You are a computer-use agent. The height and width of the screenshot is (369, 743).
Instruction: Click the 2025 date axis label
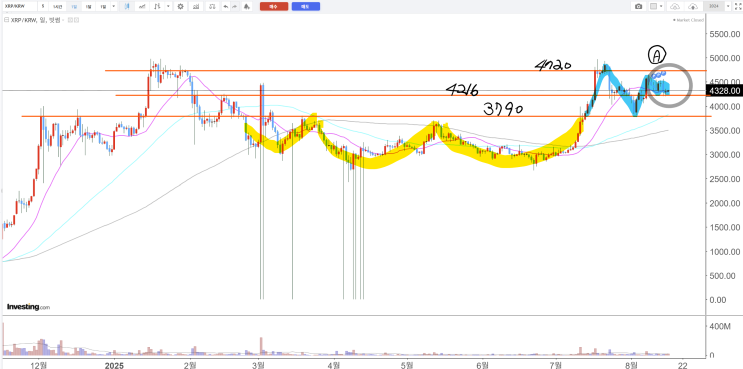pyautogui.click(x=114, y=365)
